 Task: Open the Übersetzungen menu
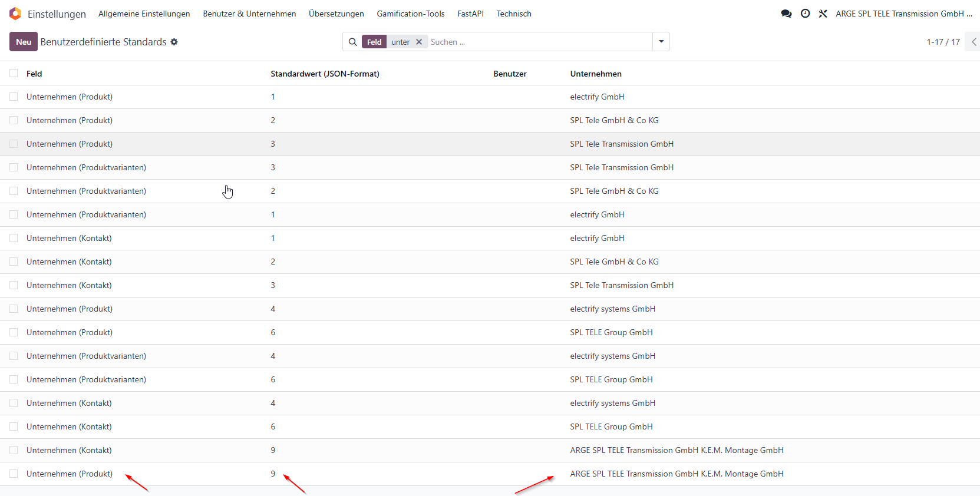pyautogui.click(x=336, y=14)
